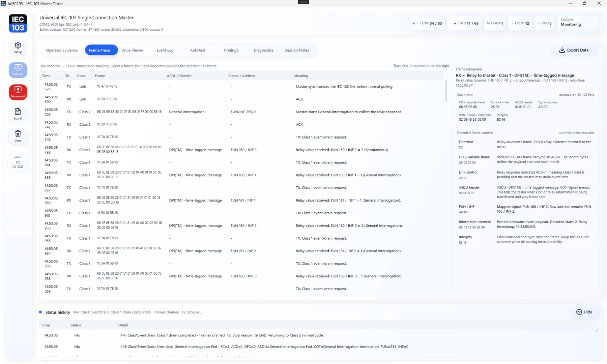Select the FUN 160 / INF 1 row
This screenshot has width=607, height=364.
[x=243, y=175]
